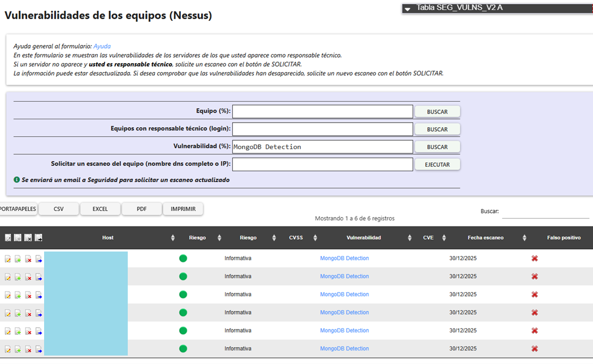Expand the Tabla SEG_VULNS_V2 A dropdown arrow
The width and height of the screenshot is (593, 364).
coord(408,8)
